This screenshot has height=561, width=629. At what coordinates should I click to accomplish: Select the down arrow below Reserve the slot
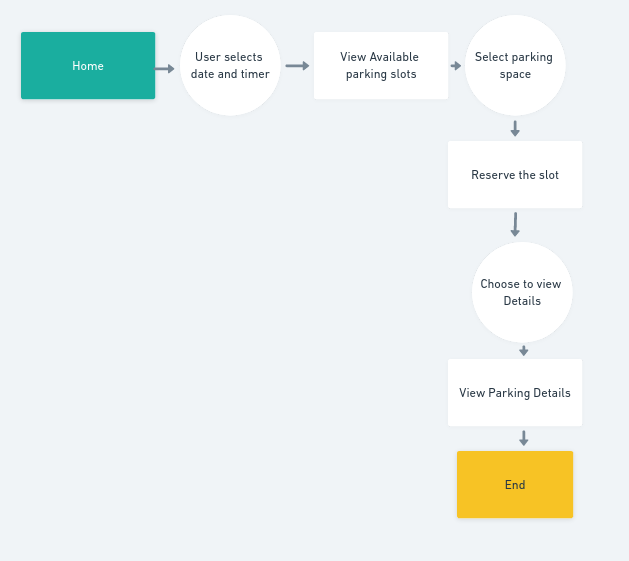point(515,225)
